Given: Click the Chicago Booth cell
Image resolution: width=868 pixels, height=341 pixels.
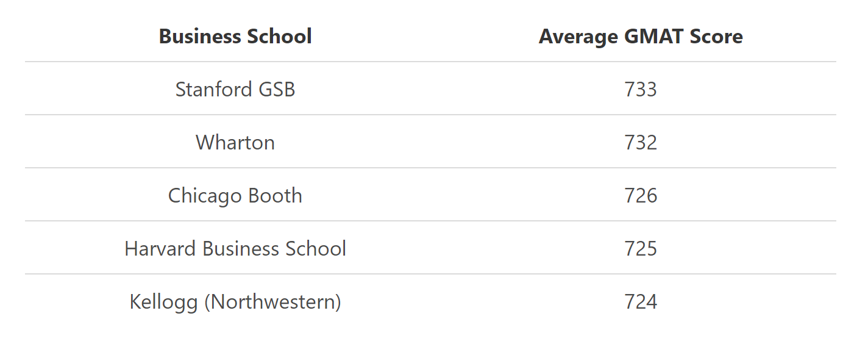Looking at the screenshot, I should point(235,196).
